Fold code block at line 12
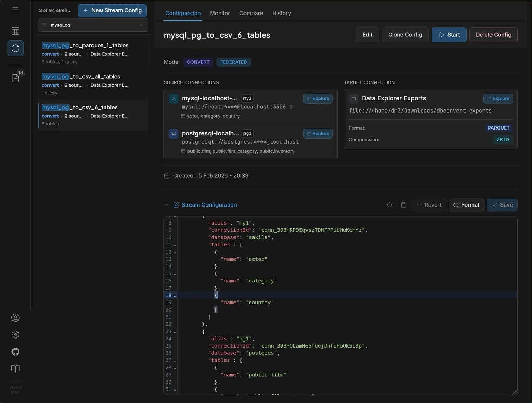This screenshot has height=403, width=532. tap(175, 252)
